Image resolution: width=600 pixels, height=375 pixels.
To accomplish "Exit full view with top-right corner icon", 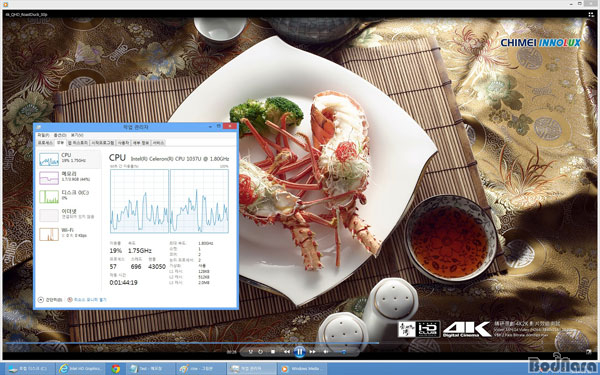I will pyautogui.click(x=591, y=15).
